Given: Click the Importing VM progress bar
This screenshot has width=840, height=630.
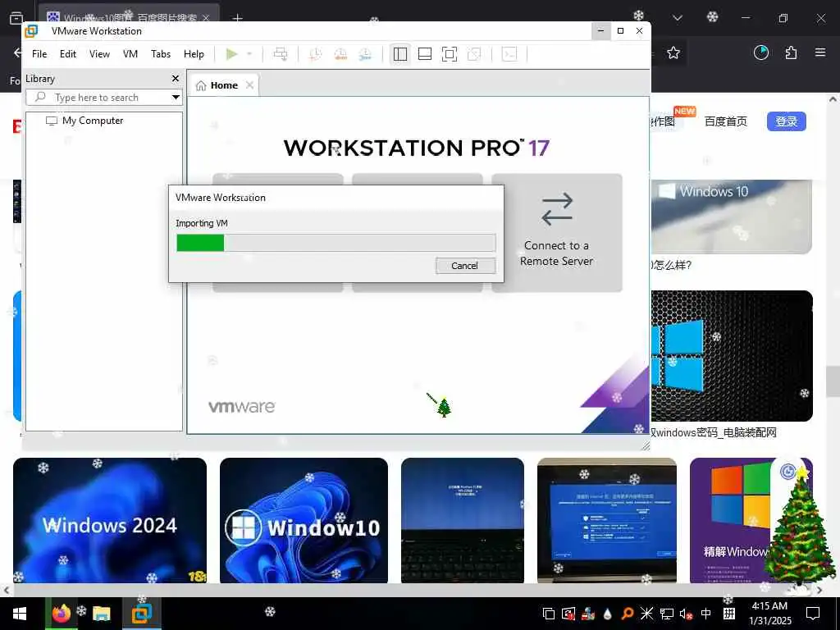Looking at the screenshot, I should pos(336,243).
